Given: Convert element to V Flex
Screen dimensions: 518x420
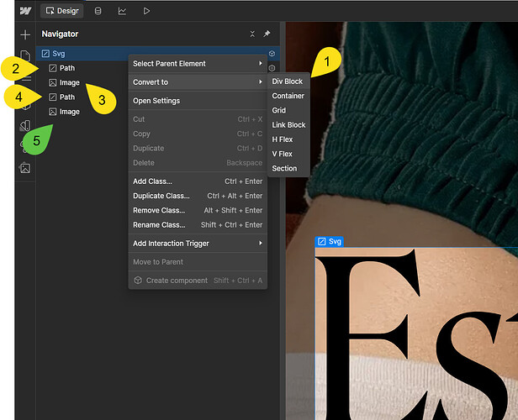Looking at the screenshot, I should [x=288, y=154].
